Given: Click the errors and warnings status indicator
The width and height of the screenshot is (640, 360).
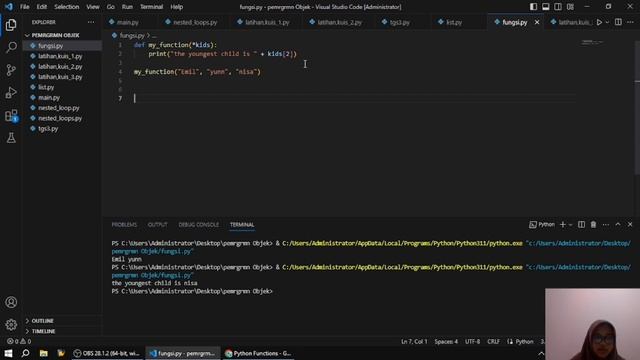Looking at the screenshot, I should [x=19, y=341].
